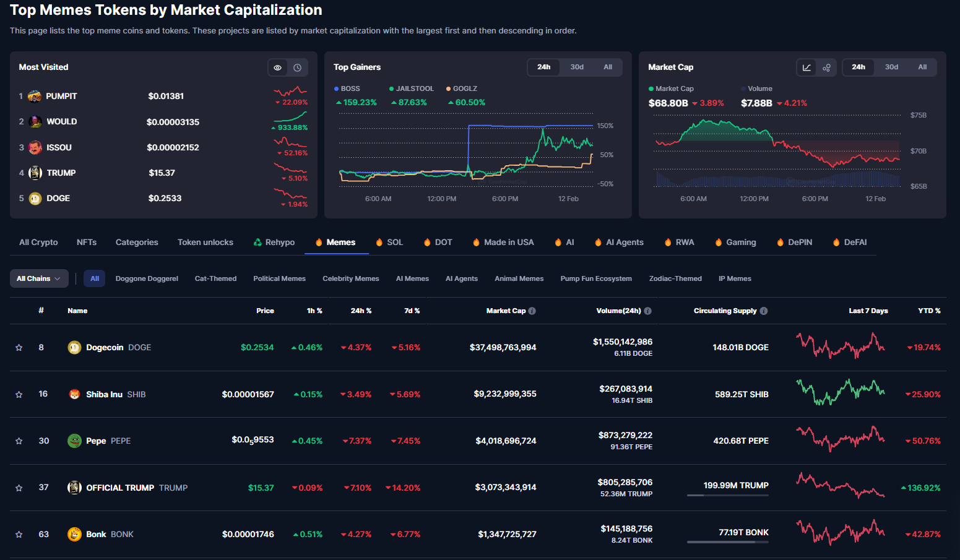
Task: Toggle JAILSTOOL series in Top Gainers legend
Action: pyautogui.click(x=412, y=89)
